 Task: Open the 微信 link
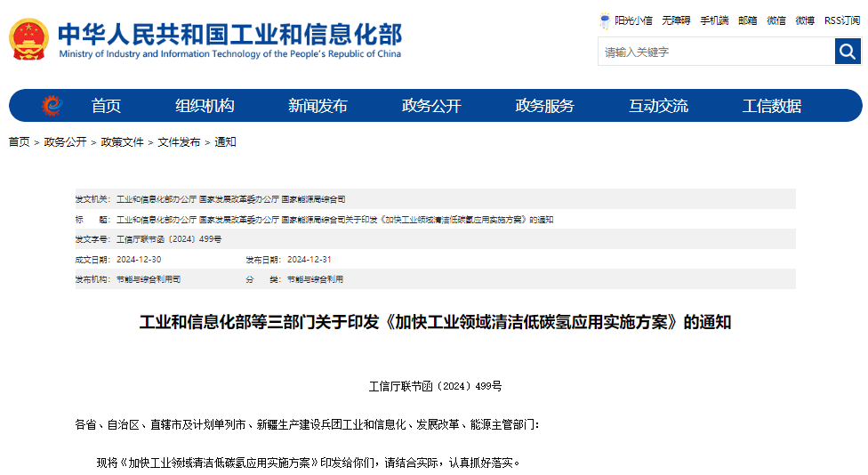[x=776, y=20]
